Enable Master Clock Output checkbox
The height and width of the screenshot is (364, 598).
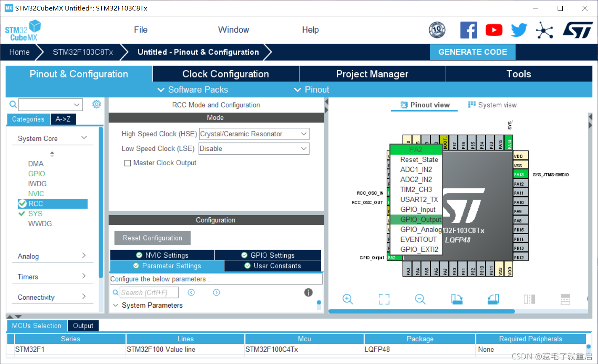tap(127, 163)
